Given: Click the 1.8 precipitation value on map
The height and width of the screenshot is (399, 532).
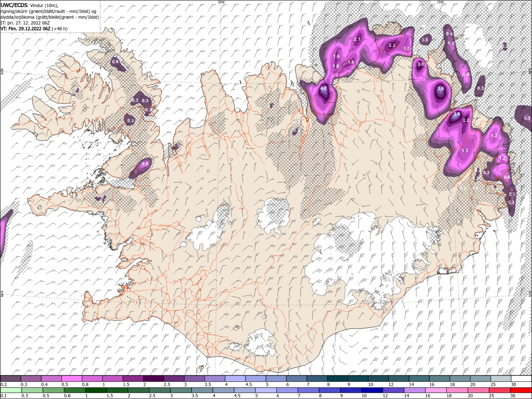Looking at the screenshot, I should click(351, 62).
